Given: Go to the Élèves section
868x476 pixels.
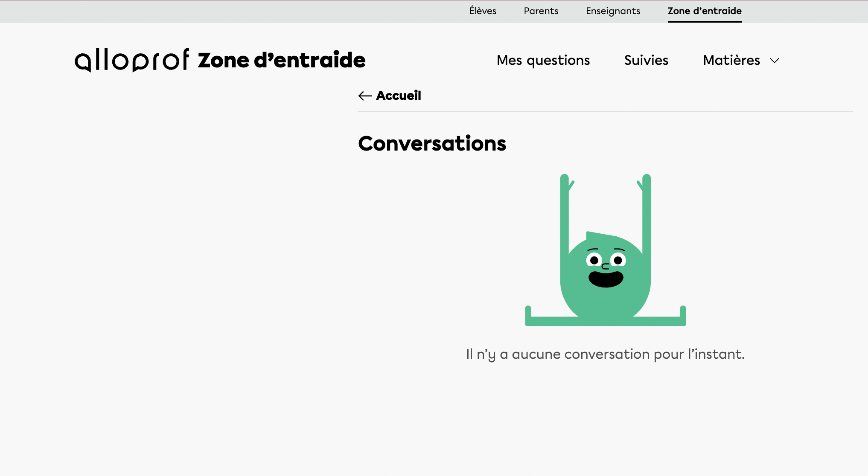Looking at the screenshot, I should [483, 11].
